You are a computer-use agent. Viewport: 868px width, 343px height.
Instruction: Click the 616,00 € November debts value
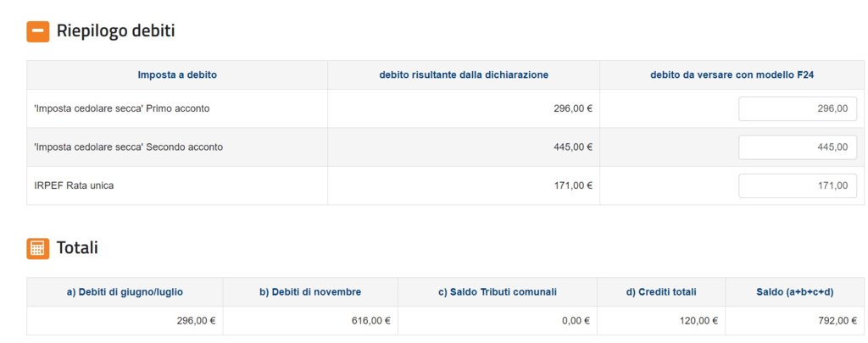click(371, 321)
